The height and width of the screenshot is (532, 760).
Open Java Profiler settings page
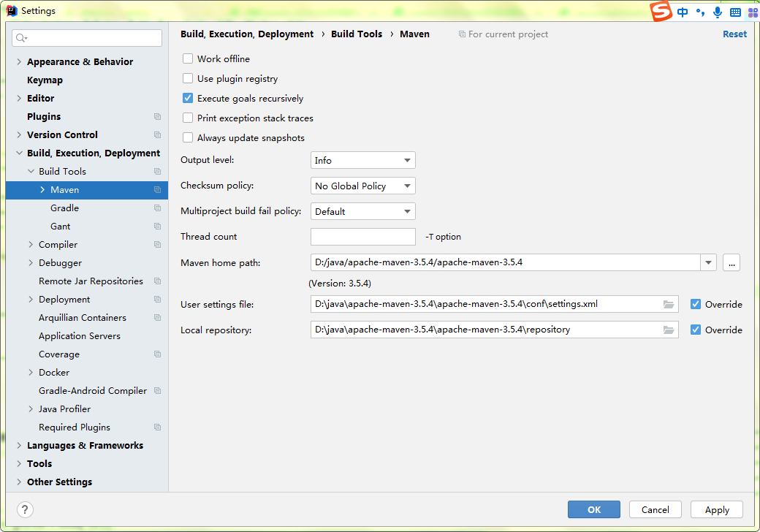64,409
